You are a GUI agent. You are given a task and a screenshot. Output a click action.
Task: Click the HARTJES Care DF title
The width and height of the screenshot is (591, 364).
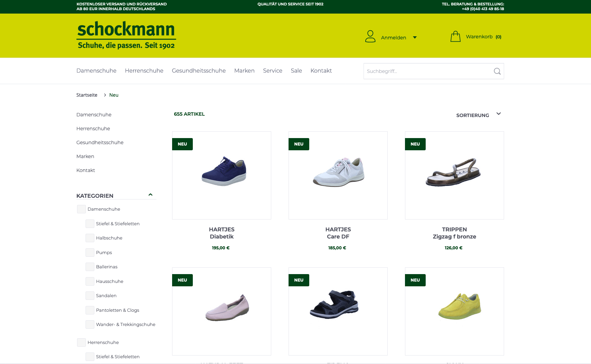point(338,233)
